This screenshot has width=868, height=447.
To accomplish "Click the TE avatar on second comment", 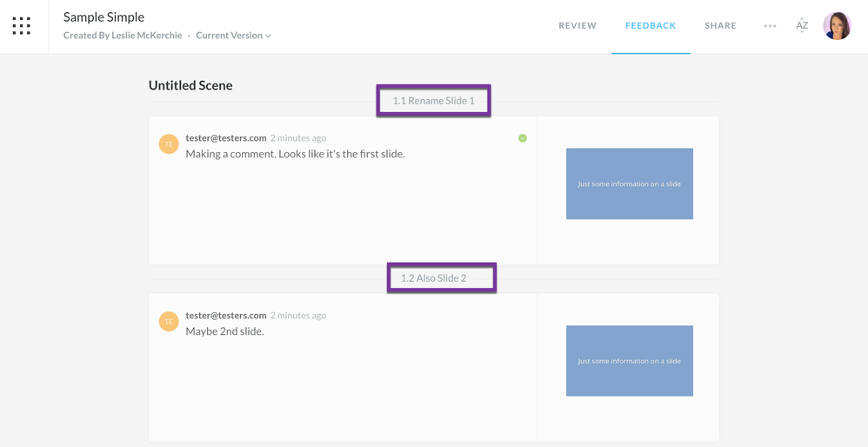I will [x=169, y=322].
